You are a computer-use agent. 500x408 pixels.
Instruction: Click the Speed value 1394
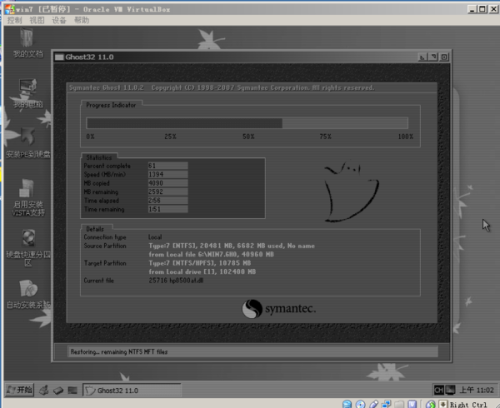[168, 174]
